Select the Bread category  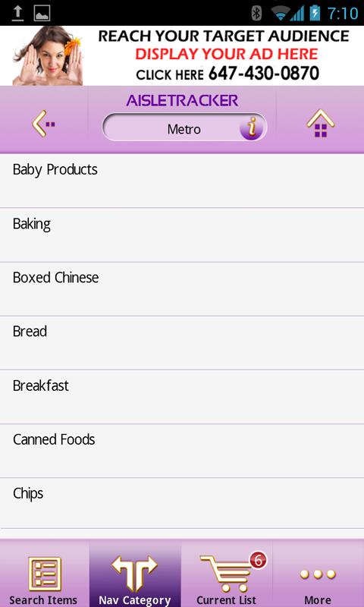coord(182,343)
